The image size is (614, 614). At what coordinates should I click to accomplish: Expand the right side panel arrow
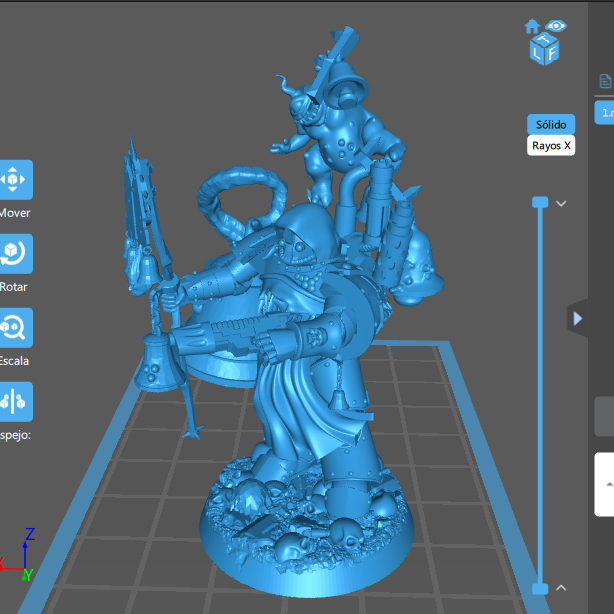pos(578,318)
